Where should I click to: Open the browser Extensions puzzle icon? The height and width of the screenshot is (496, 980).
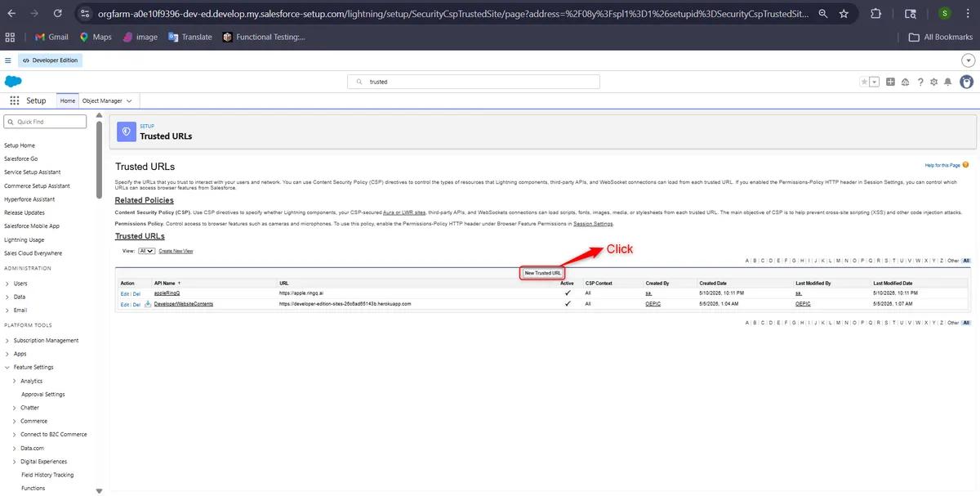(876, 14)
